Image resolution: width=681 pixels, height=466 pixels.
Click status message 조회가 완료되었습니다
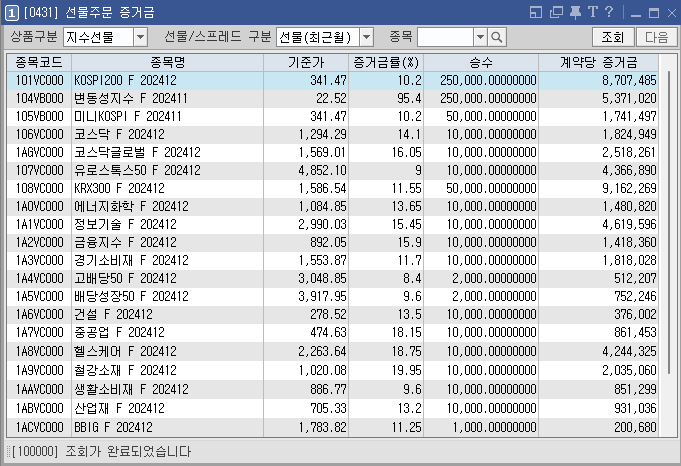point(128,452)
